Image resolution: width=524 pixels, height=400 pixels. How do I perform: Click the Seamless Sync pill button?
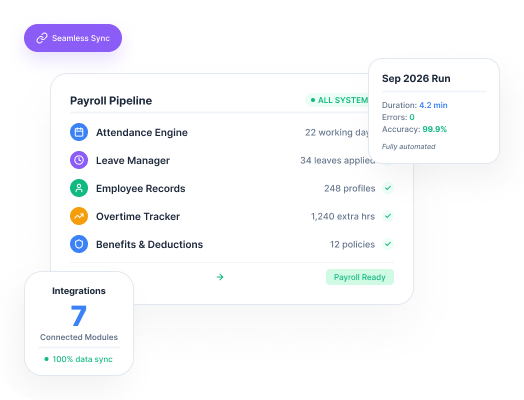73,38
